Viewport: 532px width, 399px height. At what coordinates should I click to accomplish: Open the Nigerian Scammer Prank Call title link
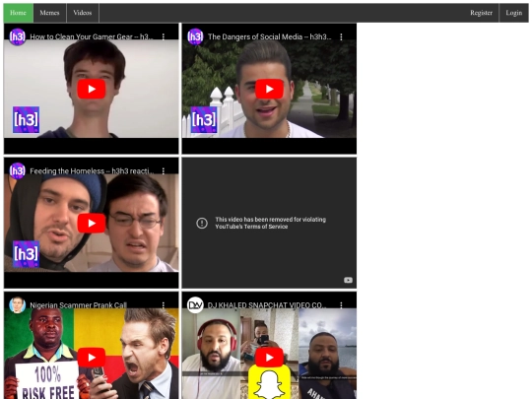pos(79,305)
